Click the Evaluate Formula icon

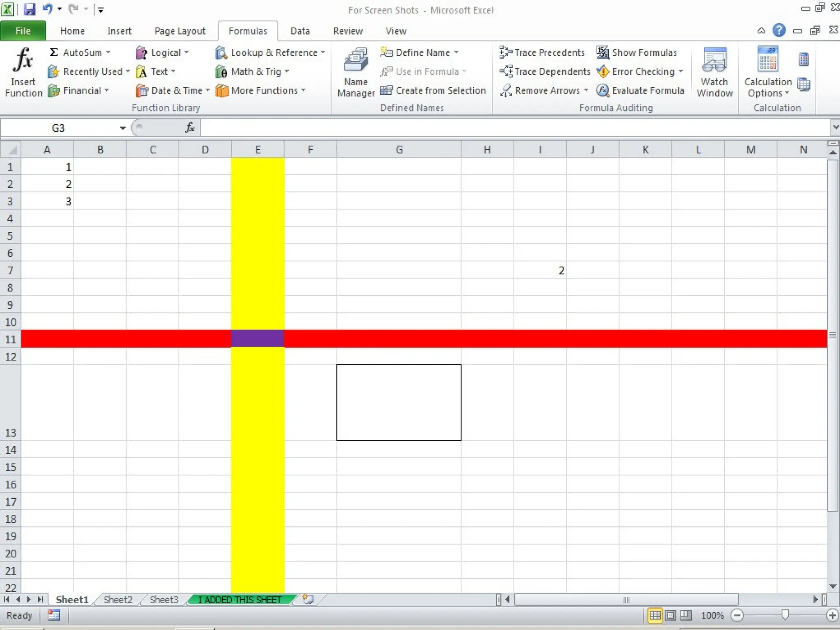coord(603,90)
